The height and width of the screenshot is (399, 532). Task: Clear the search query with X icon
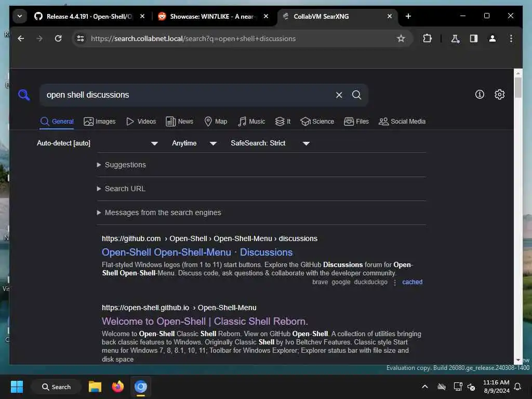coord(339,95)
